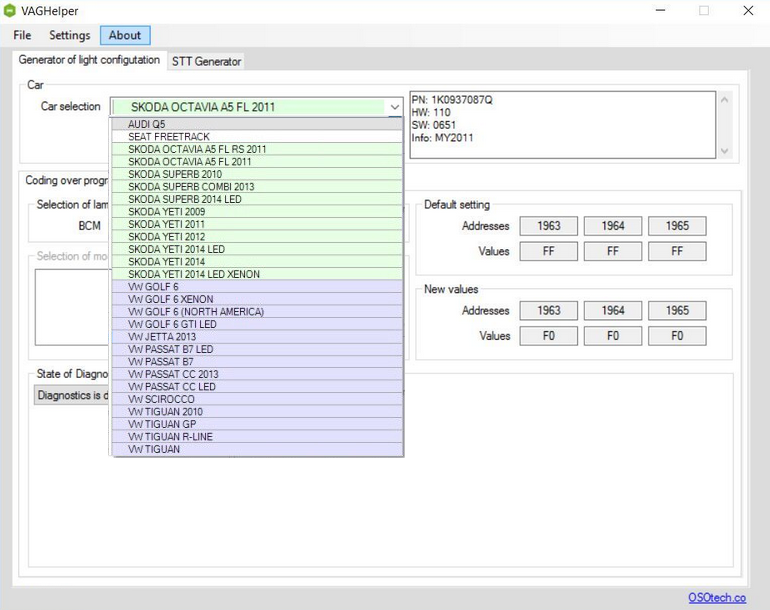Viewport: 770px width, 610px height.
Task: Select VW PASSAT CC LED
Action: point(257,387)
